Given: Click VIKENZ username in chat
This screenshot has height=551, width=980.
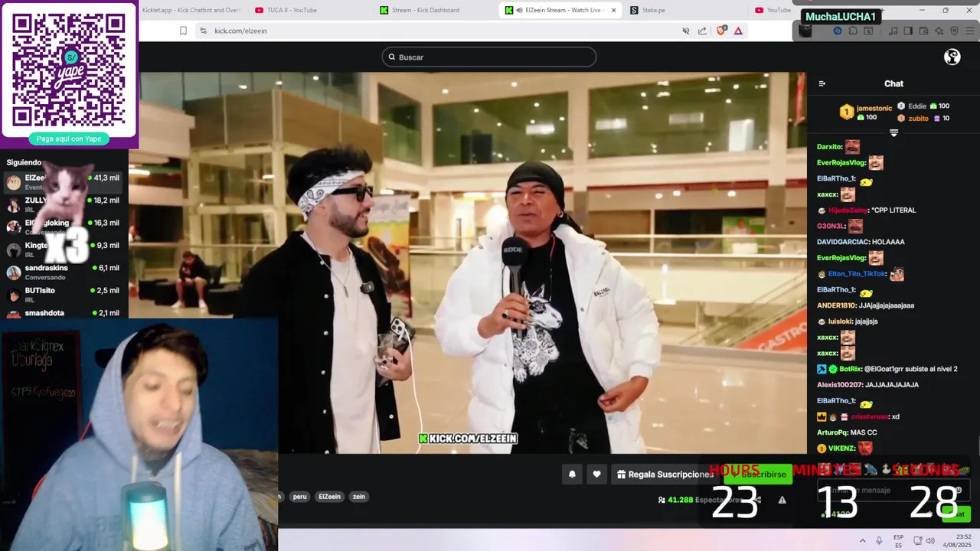Looking at the screenshot, I should point(841,448).
